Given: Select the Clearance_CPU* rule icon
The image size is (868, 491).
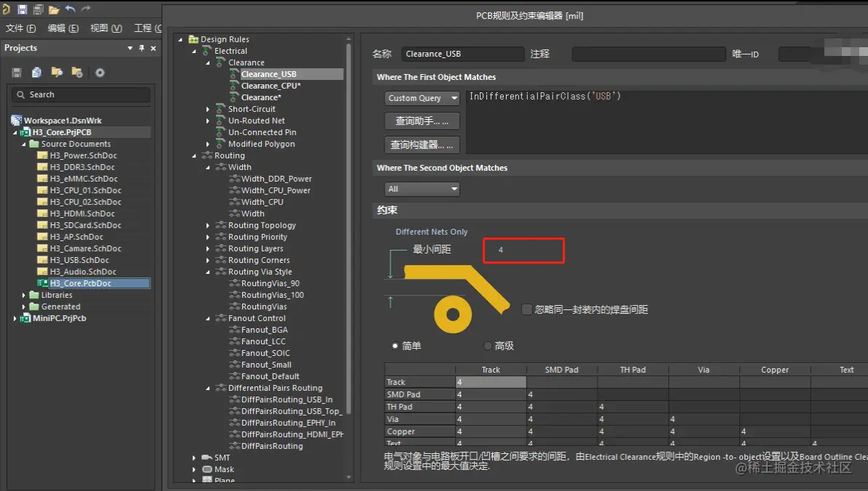Looking at the screenshot, I should click(x=235, y=86).
